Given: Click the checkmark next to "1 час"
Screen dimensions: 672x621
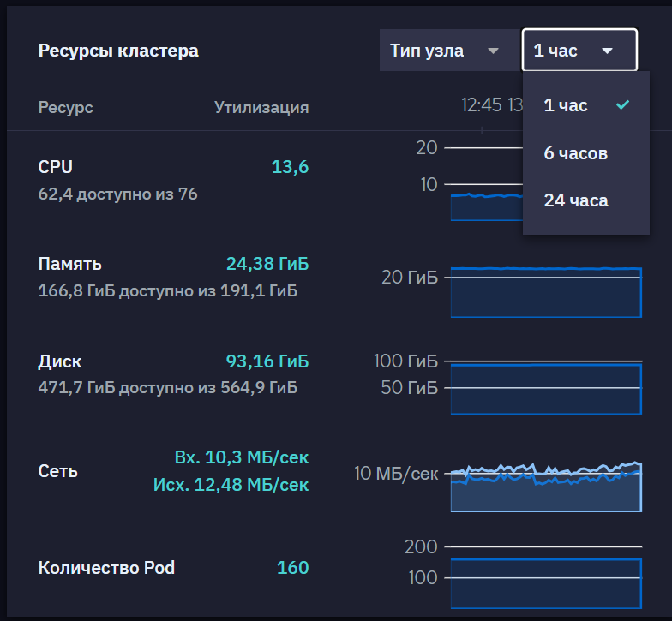Looking at the screenshot, I should click(x=622, y=104).
